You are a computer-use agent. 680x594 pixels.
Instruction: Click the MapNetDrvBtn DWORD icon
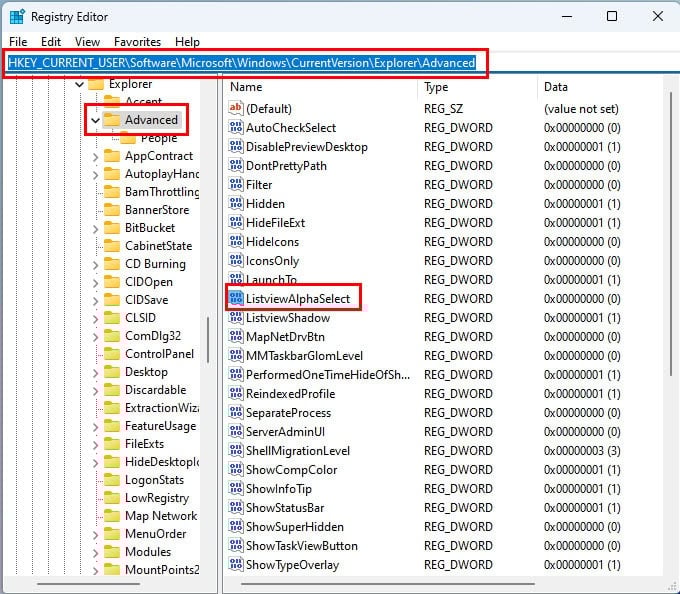[236, 336]
